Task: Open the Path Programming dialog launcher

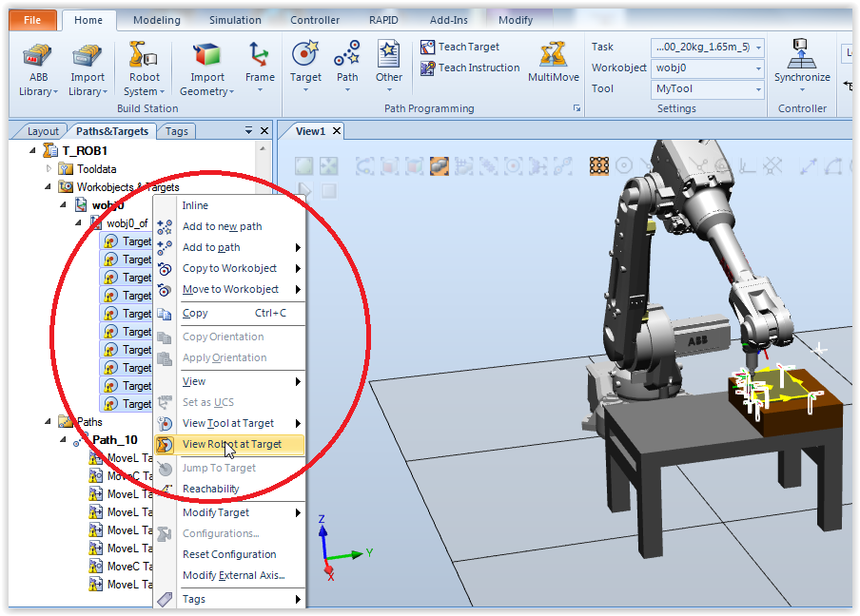Action: [x=577, y=108]
